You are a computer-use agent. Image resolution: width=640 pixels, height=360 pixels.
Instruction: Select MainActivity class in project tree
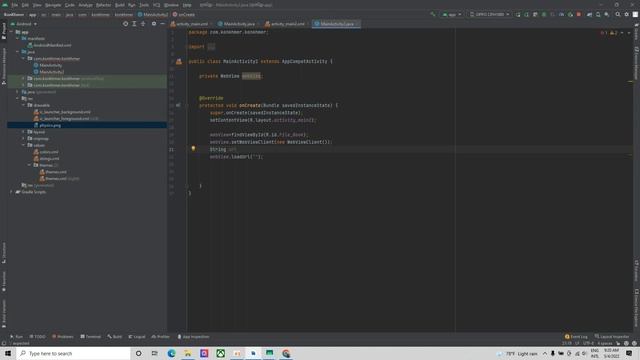pyautogui.click(x=48, y=65)
